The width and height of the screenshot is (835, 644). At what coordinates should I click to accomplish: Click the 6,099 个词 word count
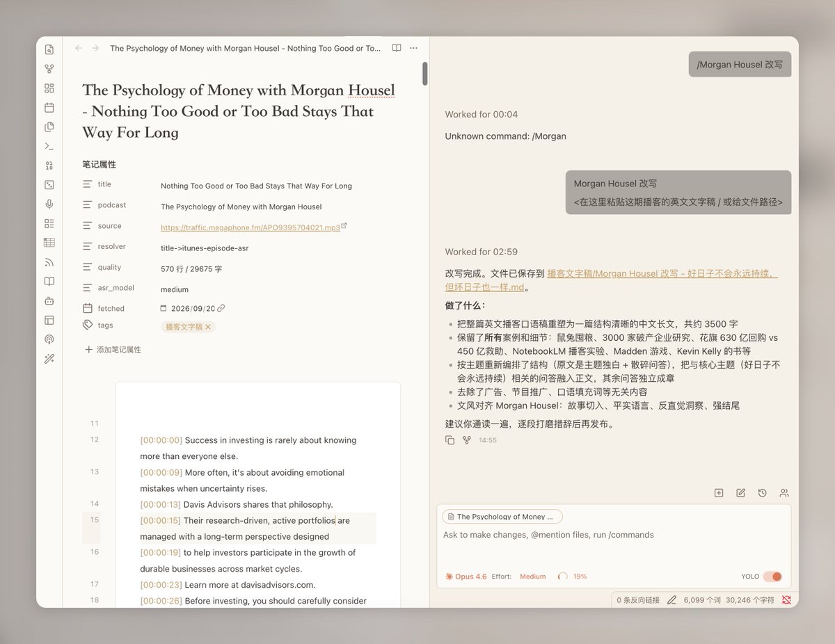point(702,599)
